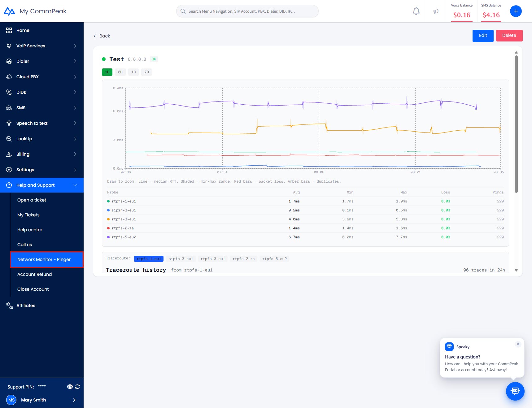Select sipin-3-eu1 traceroute probe
The image size is (532, 408).
point(181,259)
